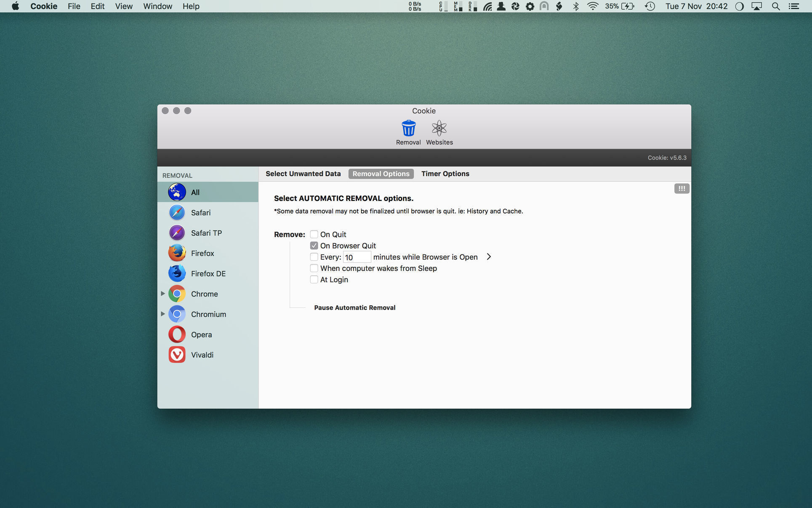
Task: Switch to the Timer Options tab
Action: 445,174
